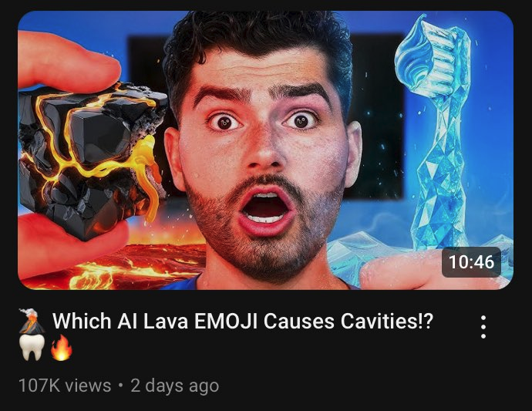532x411 pixels.
Task: Click the tooth emoji under the title
Action: click(x=32, y=347)
